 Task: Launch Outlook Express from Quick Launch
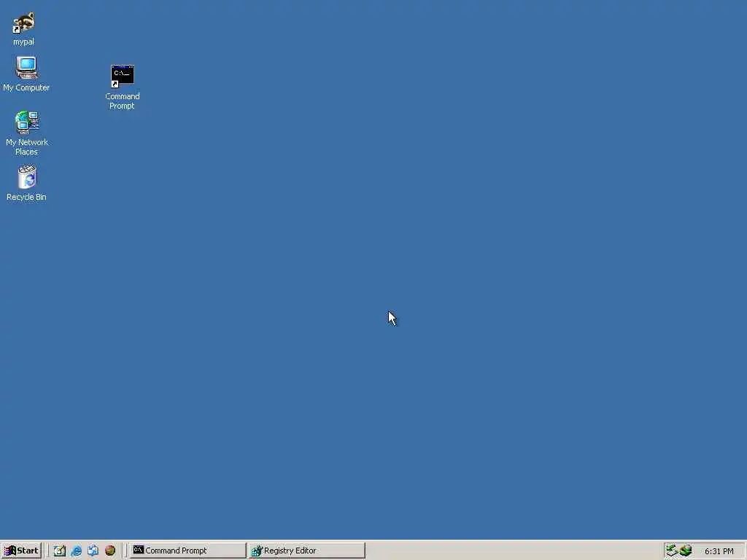pos(93,551)
